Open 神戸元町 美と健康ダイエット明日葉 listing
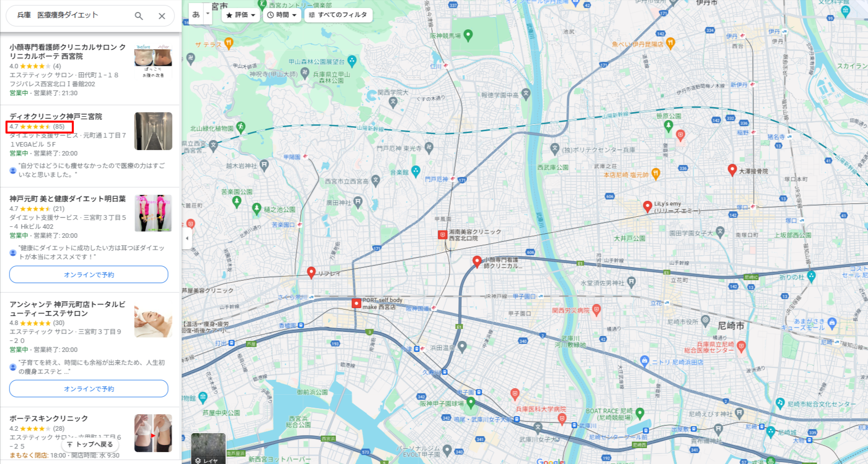Image resolution: width=868 pixels, height=464 pixels. tap(68, 198)
